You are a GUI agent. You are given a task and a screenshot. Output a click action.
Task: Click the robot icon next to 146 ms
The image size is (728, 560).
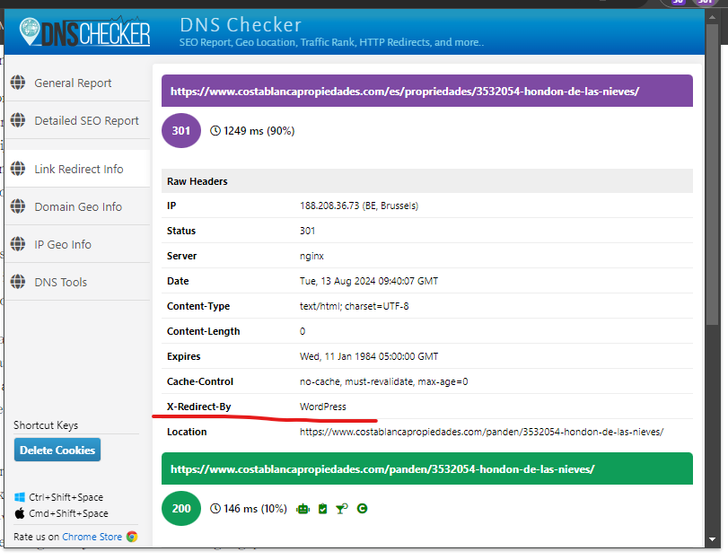tap(303, 509)
